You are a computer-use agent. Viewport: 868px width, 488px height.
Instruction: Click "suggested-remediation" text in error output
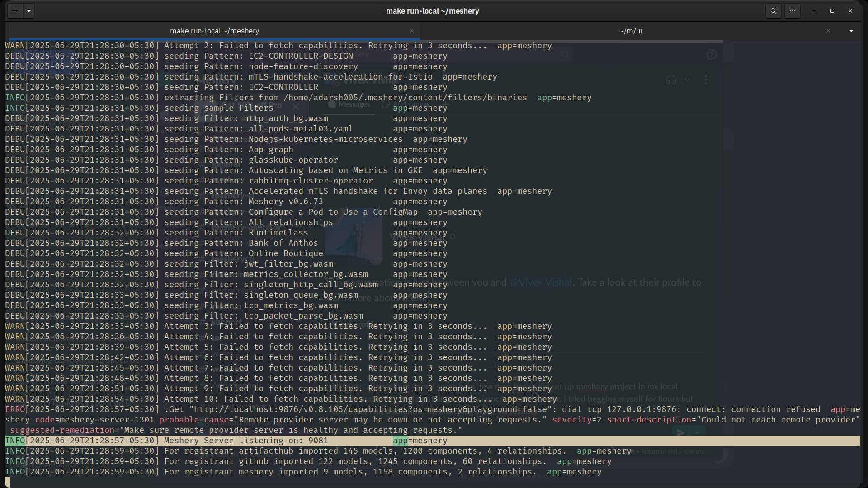(x=62, y=430)
